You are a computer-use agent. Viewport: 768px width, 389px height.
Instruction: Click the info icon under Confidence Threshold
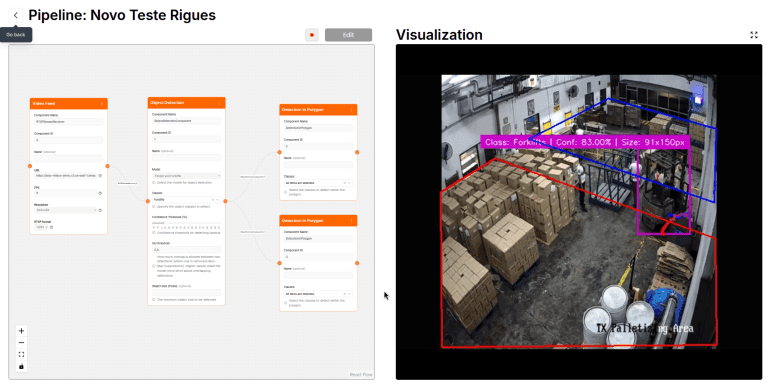(154, 233)
